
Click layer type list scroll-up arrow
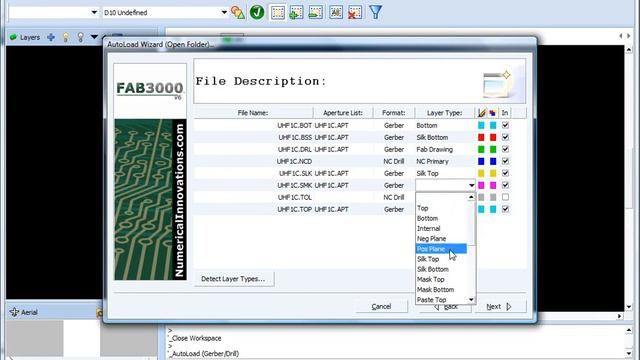click(x=471, y=197)
